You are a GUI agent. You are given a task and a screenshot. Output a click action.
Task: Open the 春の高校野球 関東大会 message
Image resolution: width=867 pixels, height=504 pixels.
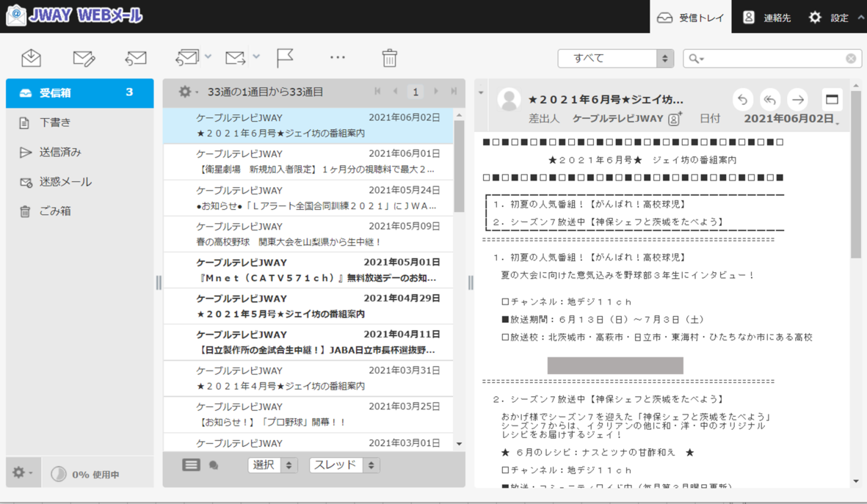point(308,234)
